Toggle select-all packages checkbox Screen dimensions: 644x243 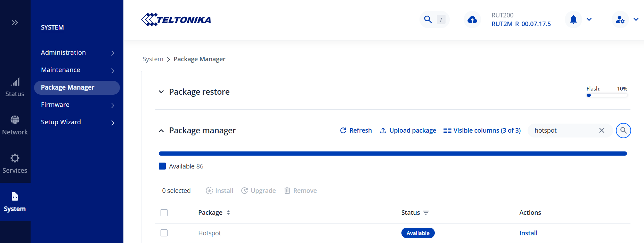(x=164, y=213)
